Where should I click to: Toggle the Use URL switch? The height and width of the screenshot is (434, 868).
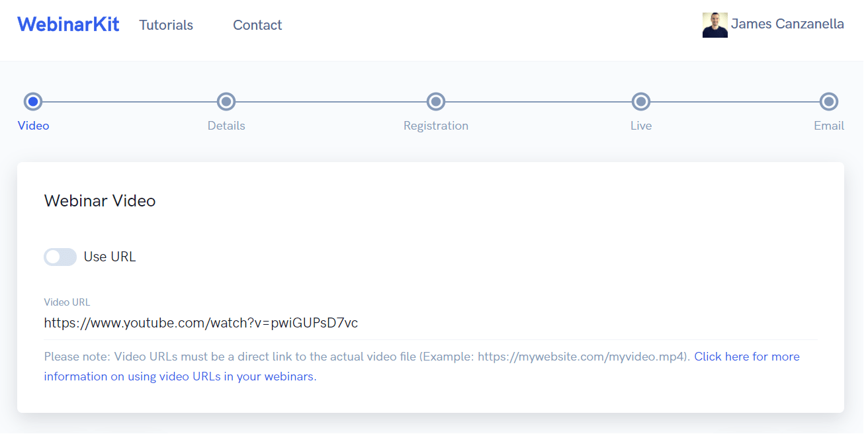point(60,257)
